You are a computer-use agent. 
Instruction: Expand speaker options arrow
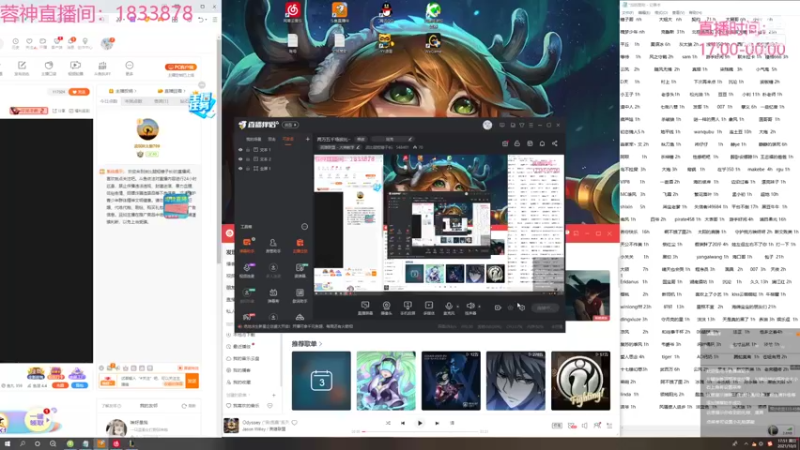479,306
